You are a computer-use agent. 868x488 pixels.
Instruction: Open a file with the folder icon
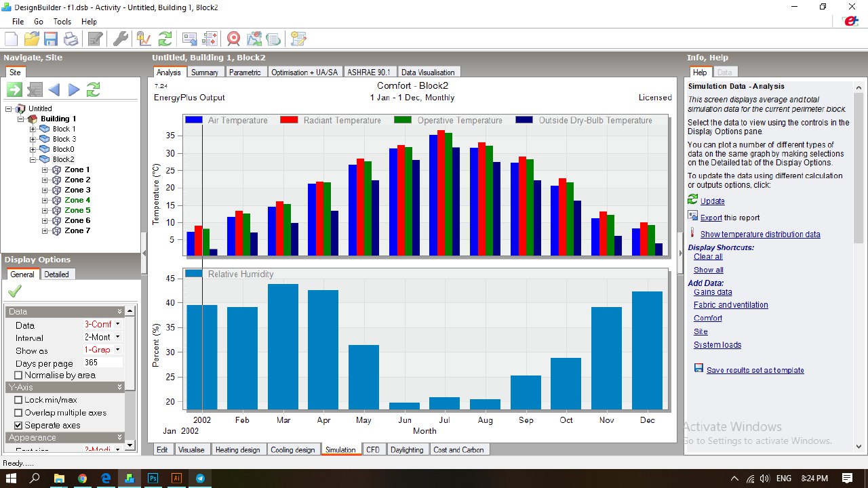tap(32, 39)
